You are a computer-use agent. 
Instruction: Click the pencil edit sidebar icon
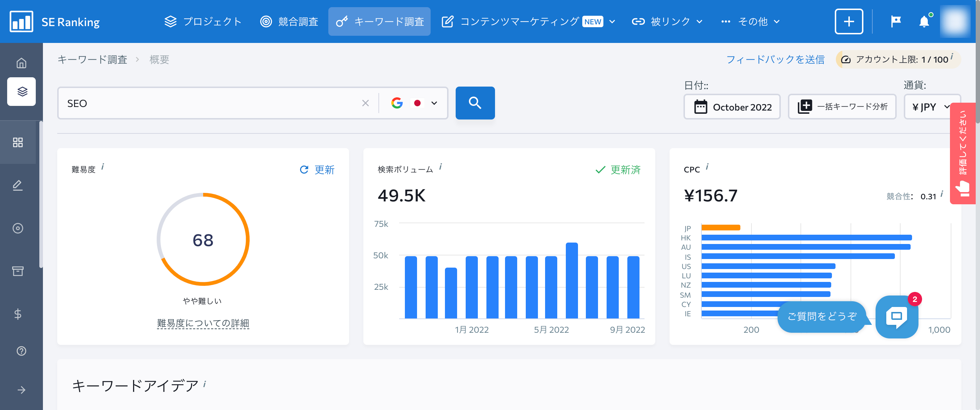pos(18,185)
